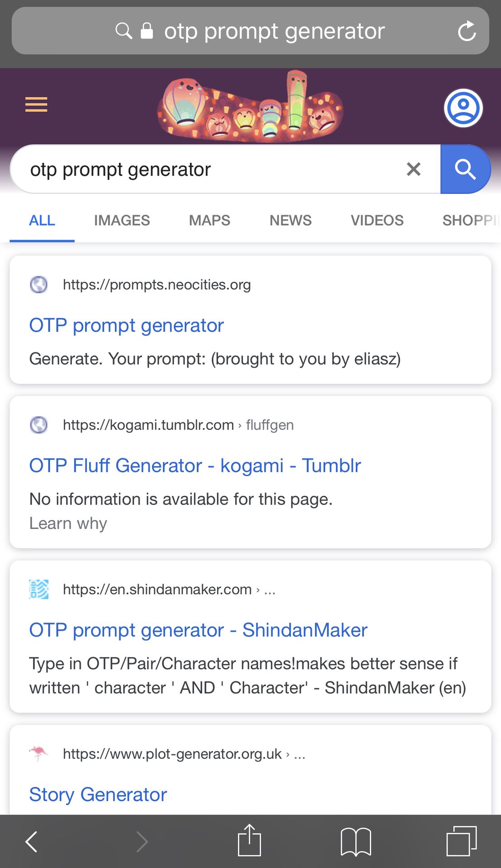Open the Safari share sheet icon
The image size is (501, 868).
click(x=250, y=840)
